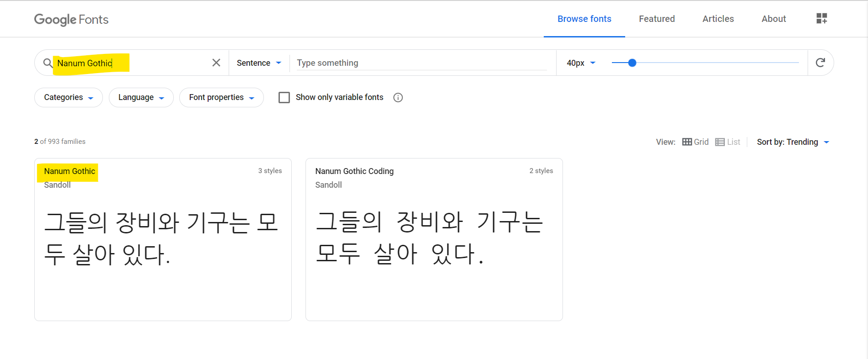
Task: Click the 2 of 993 families text
Action: (60, 142)
